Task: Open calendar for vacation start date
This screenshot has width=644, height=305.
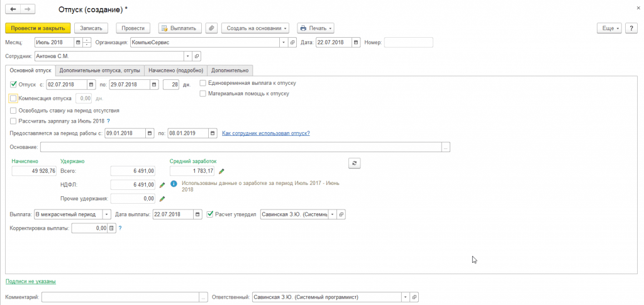Action: pos(91,84)
